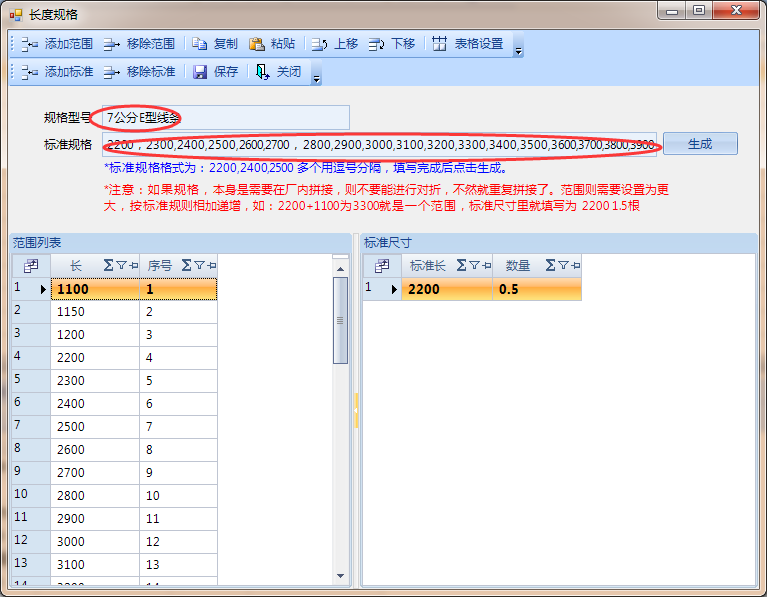
Task: Save with the 保存 floppy disk button
Action: coord(216,72)
